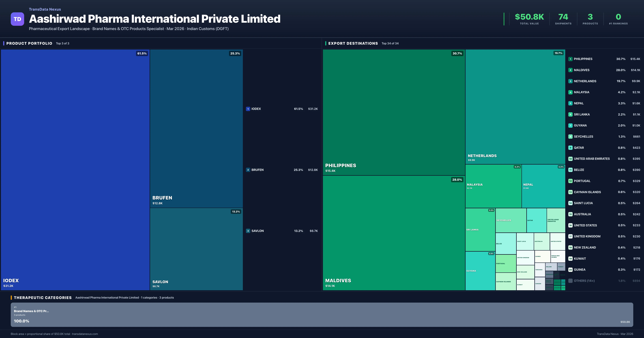The width and height of the screenshot is (644, 338).
Task: Toggle NETHERLANDS legend entry visibility
Action: click(x=585, y=81)
